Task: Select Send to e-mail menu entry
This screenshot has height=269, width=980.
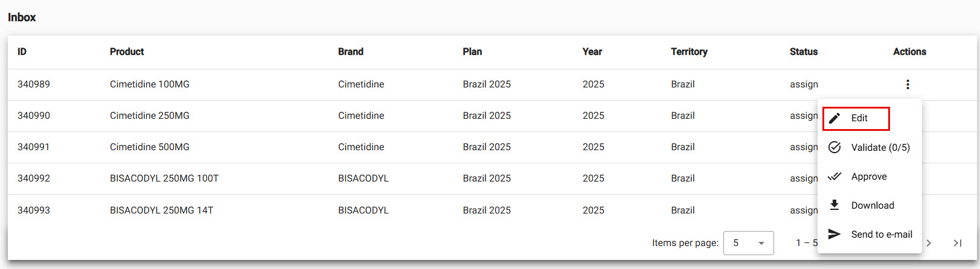Action: (881, 234)
